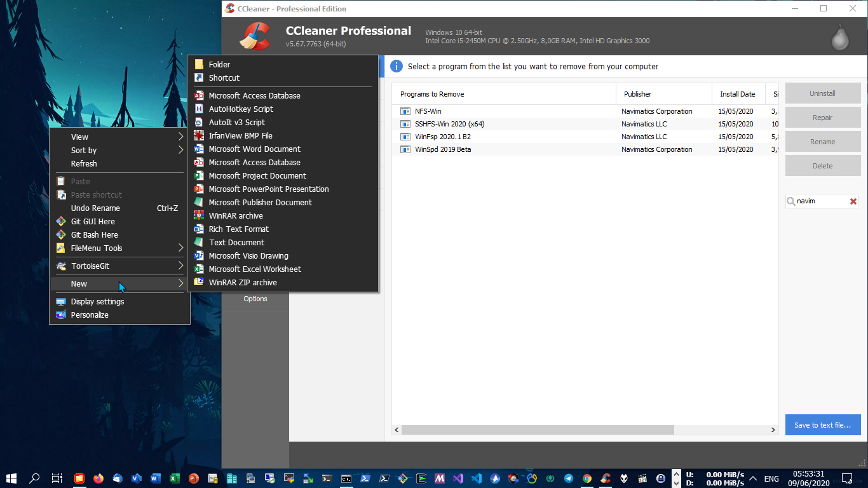Click the greyed Paste entry

(119, 181)
